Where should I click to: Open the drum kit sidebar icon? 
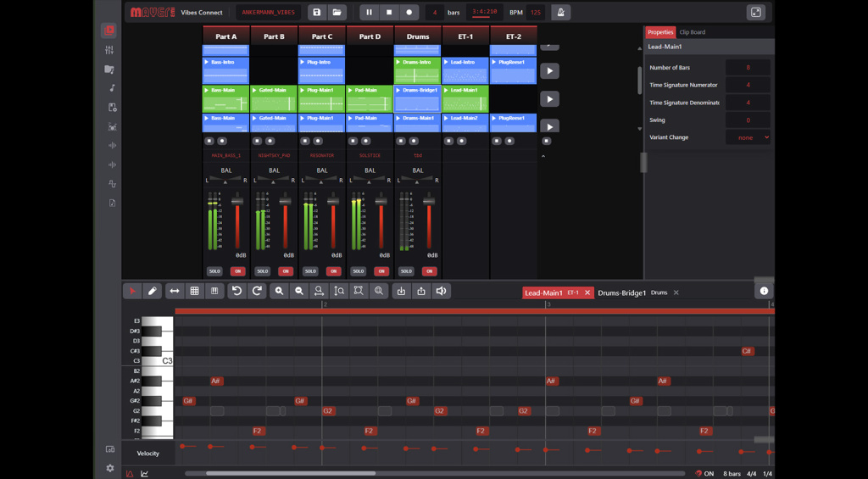coord(112,127)
